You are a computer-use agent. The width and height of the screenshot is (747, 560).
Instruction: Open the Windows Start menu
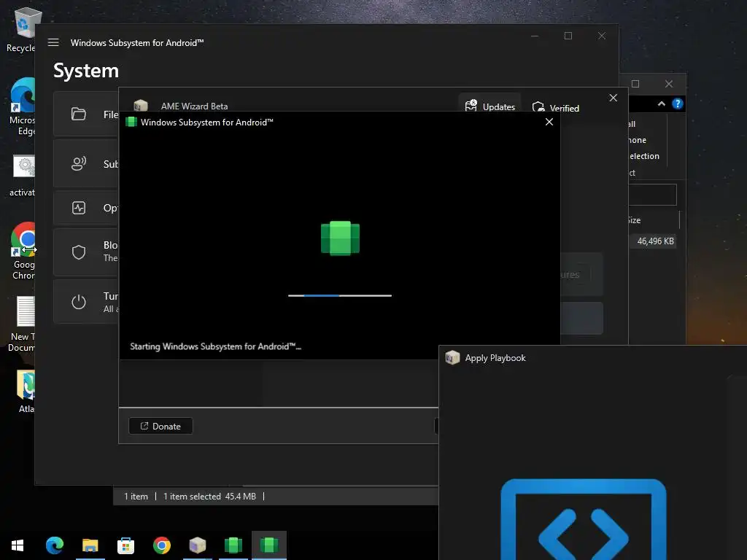click(18, 545)
